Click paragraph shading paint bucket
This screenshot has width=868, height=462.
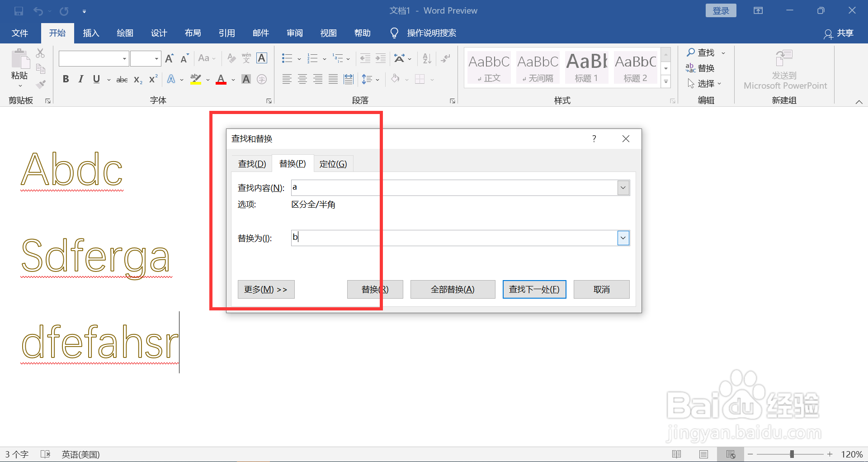tap(395, 79)
